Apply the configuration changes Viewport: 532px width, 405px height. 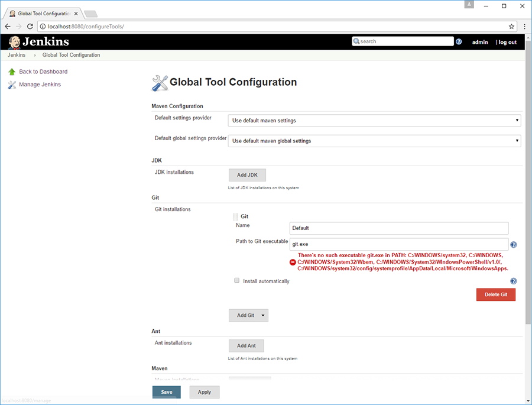[205, 392]
